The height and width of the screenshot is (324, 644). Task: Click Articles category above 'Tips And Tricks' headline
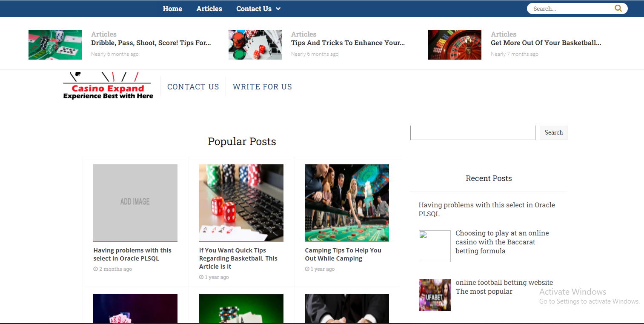pyautogui.click(x=304, y=34)
